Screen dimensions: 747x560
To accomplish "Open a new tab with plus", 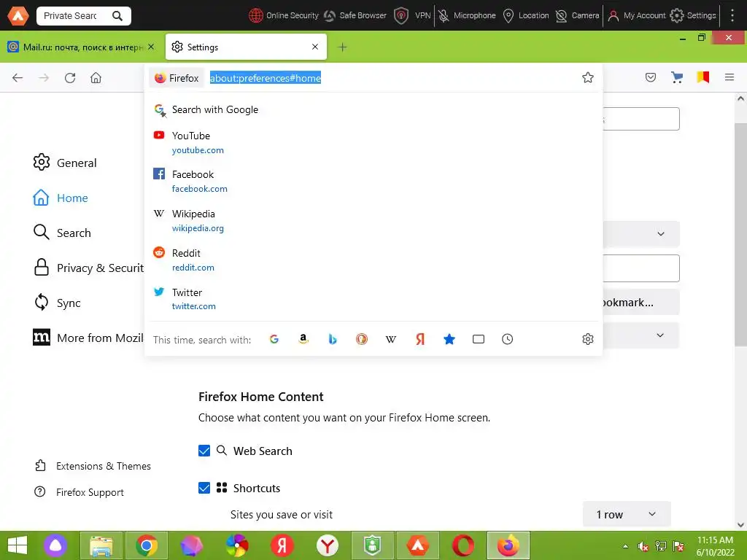I will [342, 47].
